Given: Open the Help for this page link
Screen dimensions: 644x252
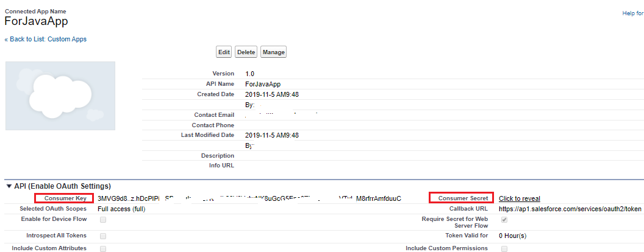Looking at the screenshot, I should coord(633,13).
